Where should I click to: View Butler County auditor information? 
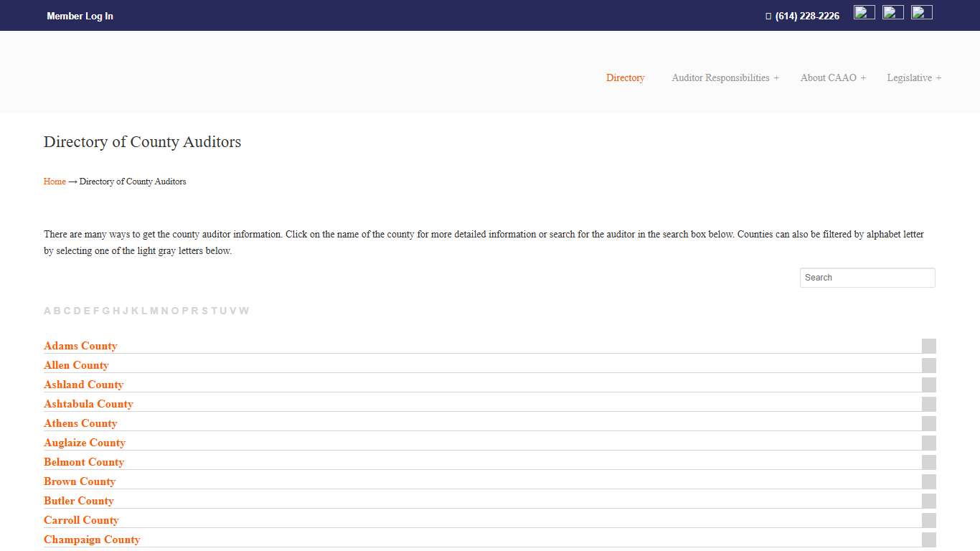pos(78,500)
